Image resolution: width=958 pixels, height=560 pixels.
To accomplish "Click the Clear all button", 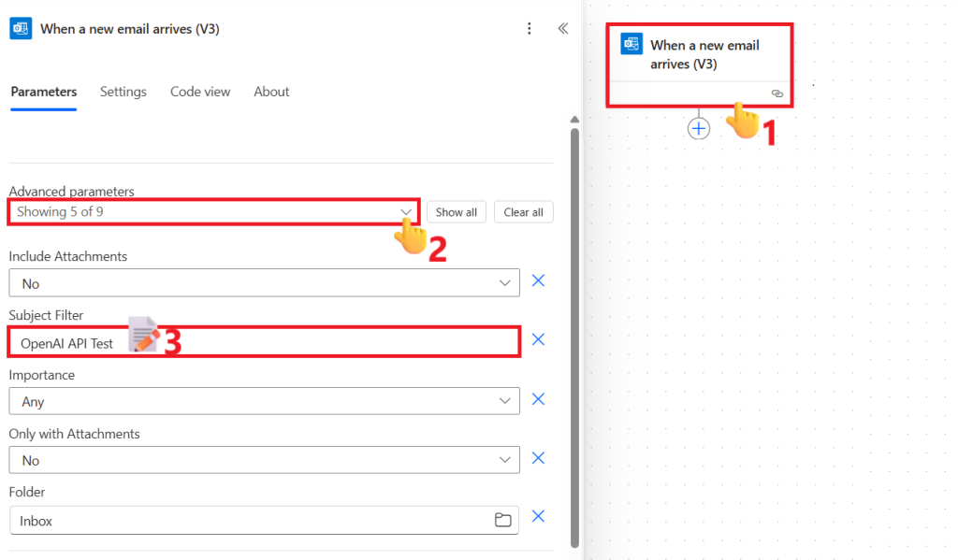I will point(523,212).
